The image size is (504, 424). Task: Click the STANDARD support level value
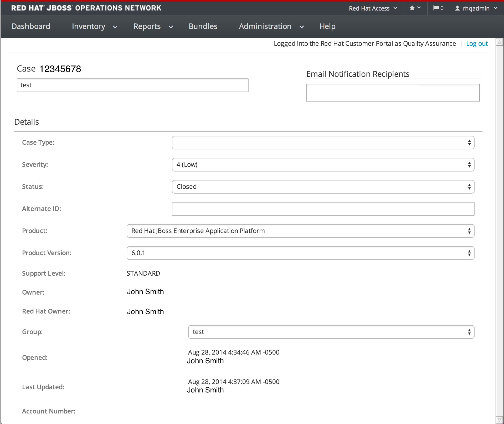[143, 274]
